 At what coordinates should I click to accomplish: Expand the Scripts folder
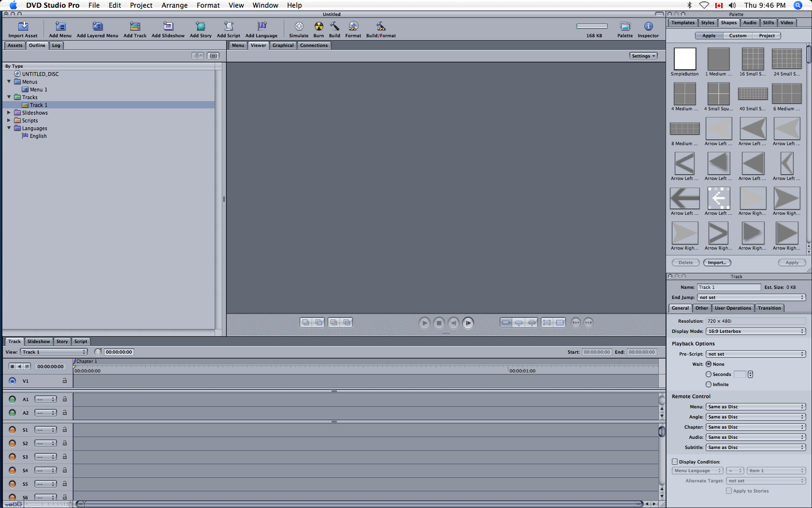(x=9, y=120)
